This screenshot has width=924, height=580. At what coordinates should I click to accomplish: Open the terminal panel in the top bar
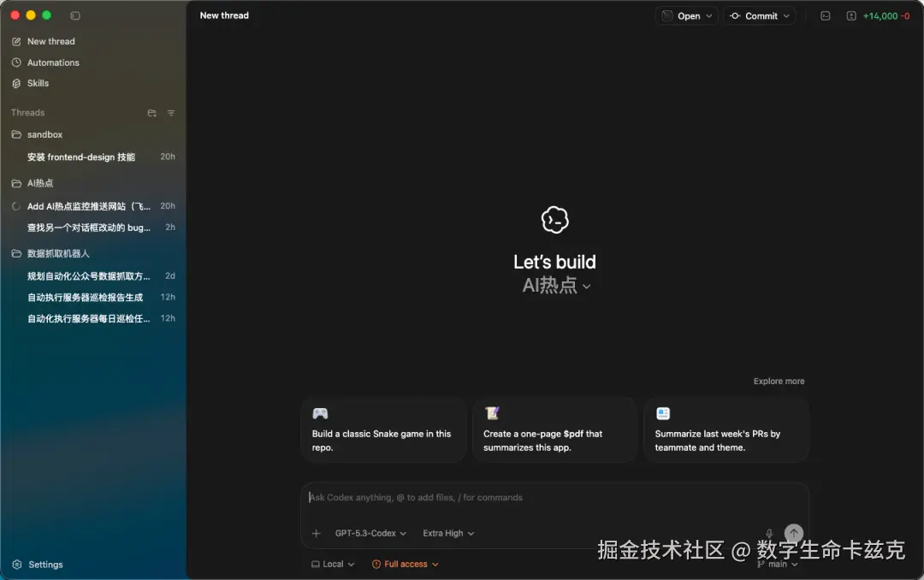pyautogui.click(x=824, y=15)
